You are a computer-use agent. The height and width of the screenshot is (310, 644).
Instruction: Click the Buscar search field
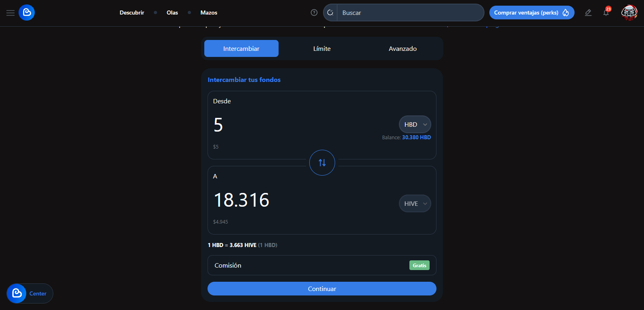point(411,13)
